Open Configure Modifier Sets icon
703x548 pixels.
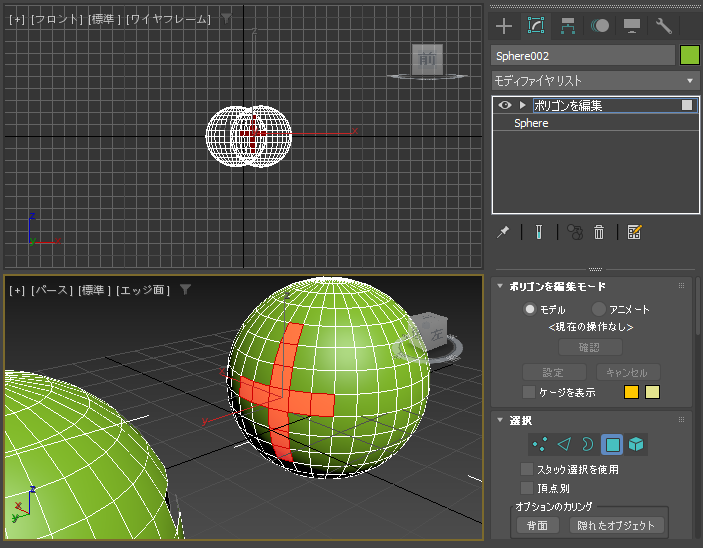click(634, 232)
